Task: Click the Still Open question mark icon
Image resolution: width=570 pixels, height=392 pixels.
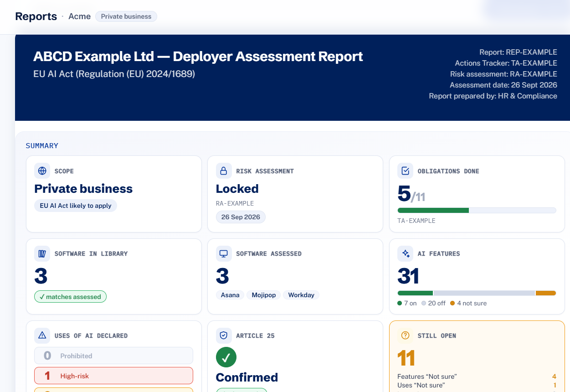Action: tap(406, 335)
